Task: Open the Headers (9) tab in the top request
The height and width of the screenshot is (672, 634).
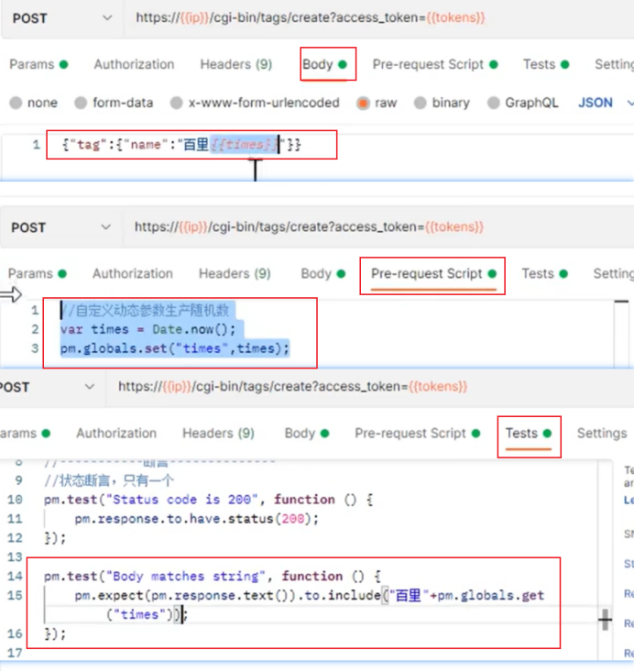Action: [x=236, y=64]
